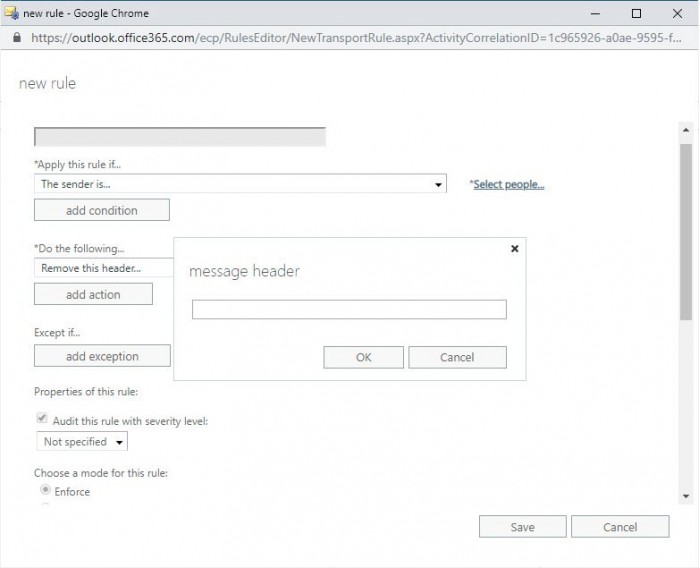Open the 'The sender is...' condition dropdown
Image resolution: width=700 pixels, height=568 pixels.
coord(240,184)
